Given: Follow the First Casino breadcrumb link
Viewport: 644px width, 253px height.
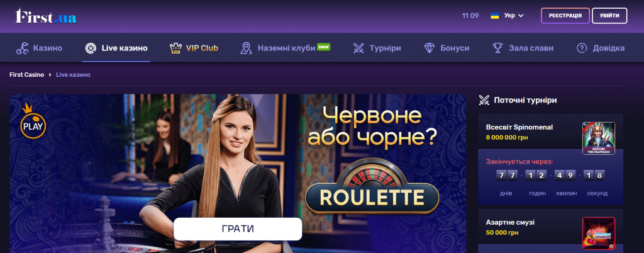Looking at the screenshot, I should [x=26, y=75].
